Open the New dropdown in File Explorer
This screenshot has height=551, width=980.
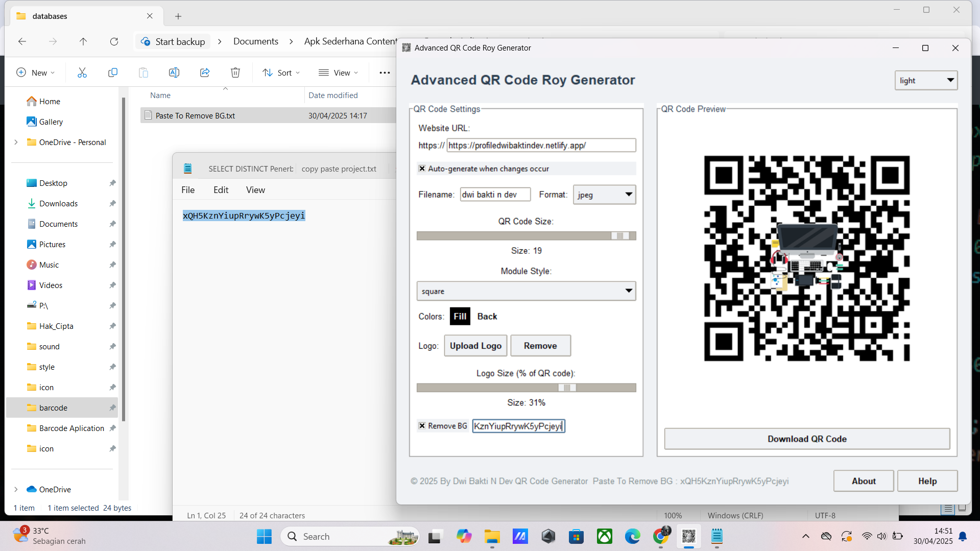click(x=36, y=73)
